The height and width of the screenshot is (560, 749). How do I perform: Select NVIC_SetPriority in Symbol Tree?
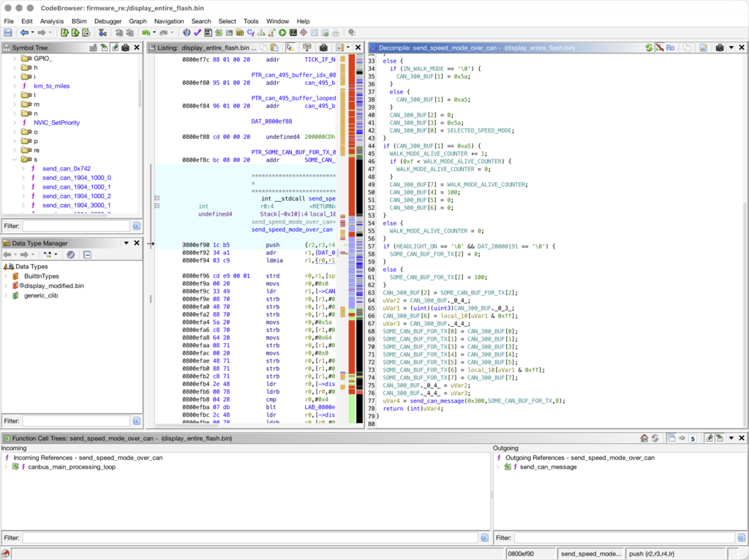point(56,123)
